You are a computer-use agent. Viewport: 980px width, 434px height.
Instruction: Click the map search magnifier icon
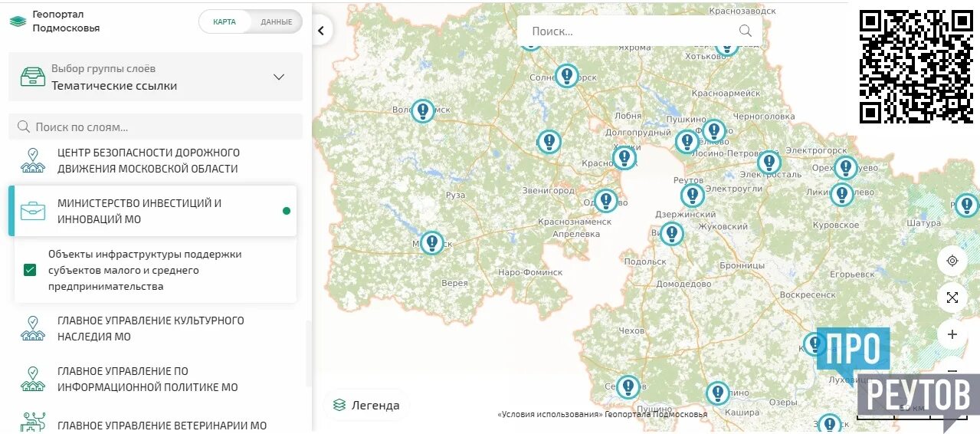745,31
